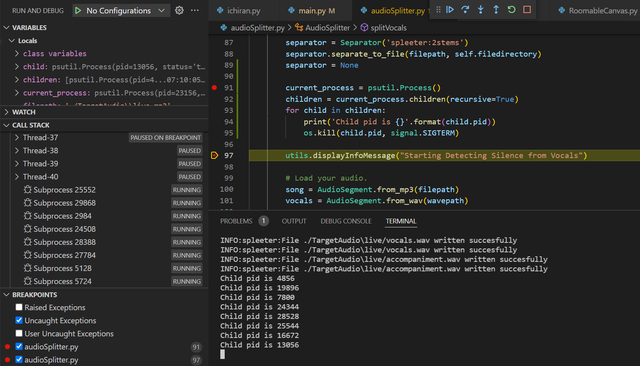Uncheck audioSplitter.py line 97 breakpoint
Viewport: 640px width, 366px height.
click(x=19, y=359)
